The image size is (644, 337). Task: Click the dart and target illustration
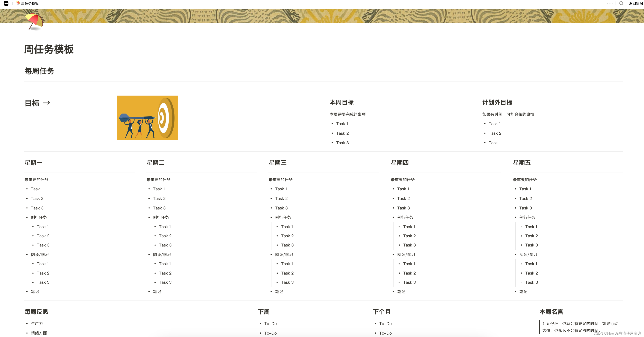(147, 118)
